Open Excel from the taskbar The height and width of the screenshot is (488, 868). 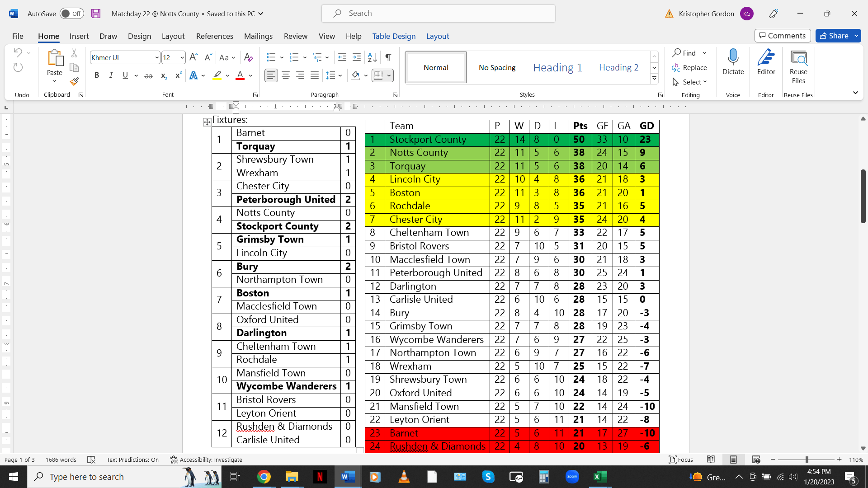600,477
